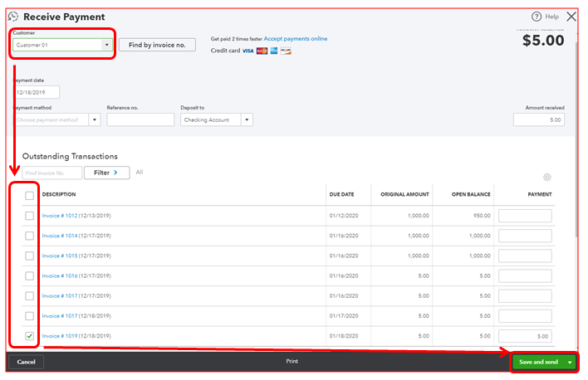Click the Reference no. input field

[x=140, y=120]
